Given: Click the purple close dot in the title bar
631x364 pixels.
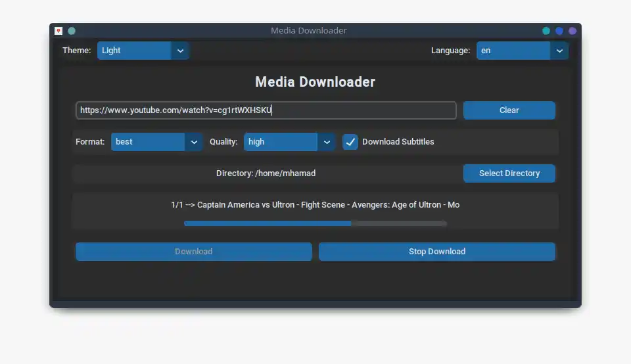Looking at the screenshot, I should (573, 31).
